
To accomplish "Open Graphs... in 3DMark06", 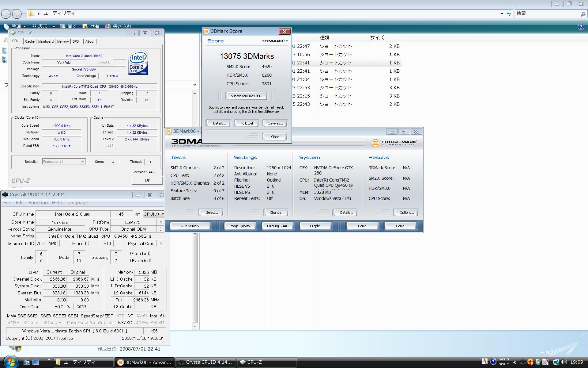I will pos(316,226).
